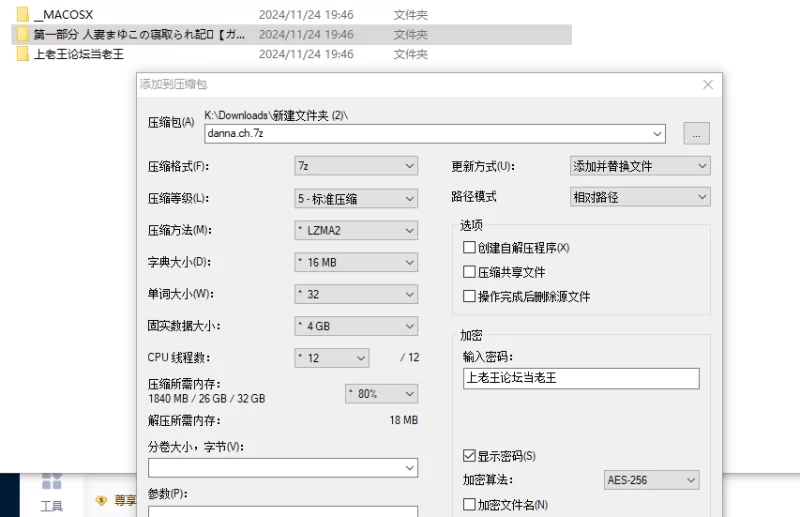Screen dimensions: 800x517
Task: Open the CPU 线程数 12 dropdown
Action: [332, 358]
